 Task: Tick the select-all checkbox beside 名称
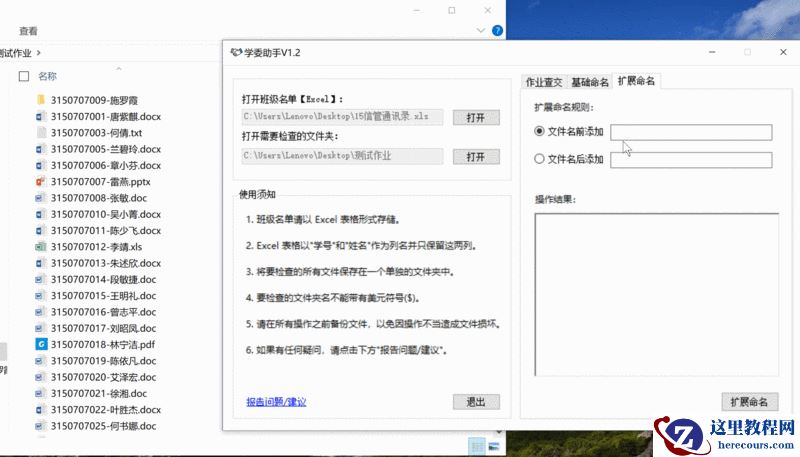click(24, 76)
